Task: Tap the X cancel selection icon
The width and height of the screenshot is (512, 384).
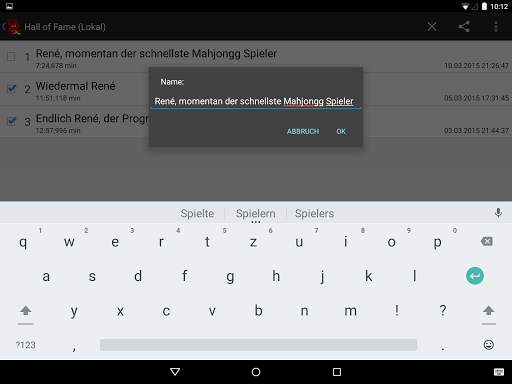Action: (x=432, y=27)
